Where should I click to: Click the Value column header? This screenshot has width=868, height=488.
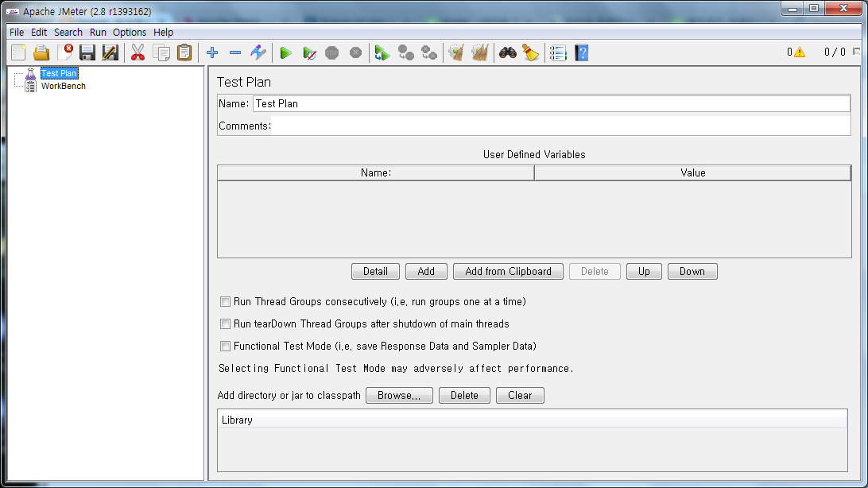coord(692,172)
